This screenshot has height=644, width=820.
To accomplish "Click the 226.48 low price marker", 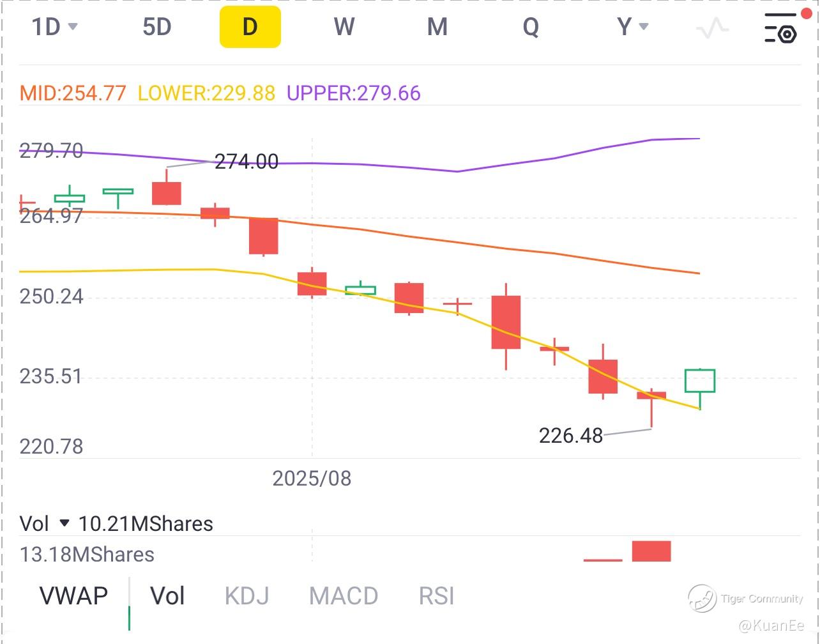I will click(x=570, y=435).
